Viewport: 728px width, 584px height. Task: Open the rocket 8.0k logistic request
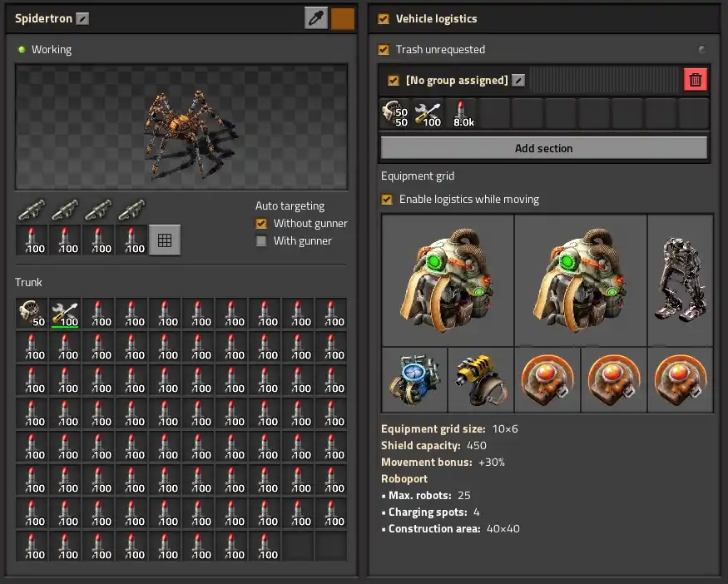462,114
